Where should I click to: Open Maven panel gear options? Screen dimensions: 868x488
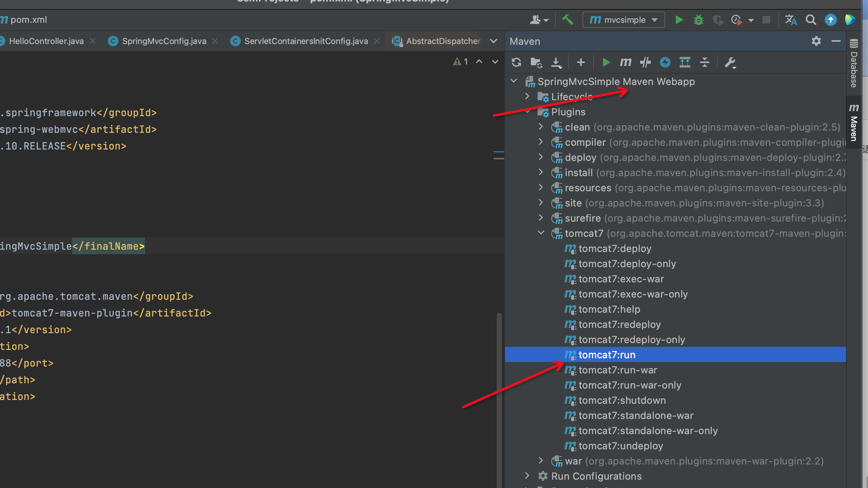click(x=816, y=41)
